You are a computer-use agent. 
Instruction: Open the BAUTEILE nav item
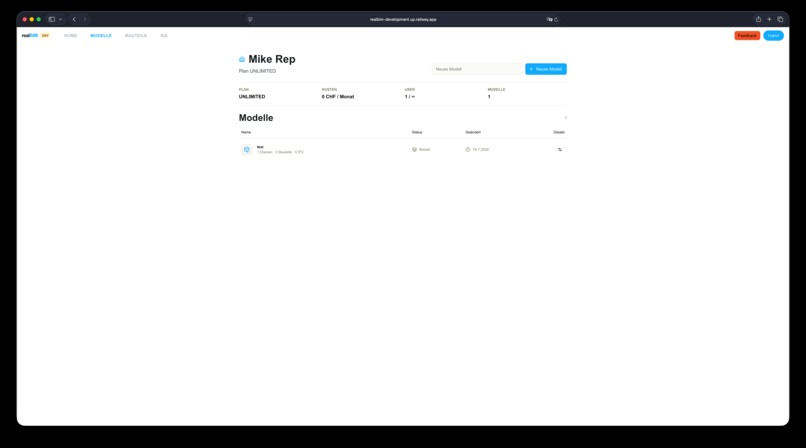click(136, 35)
